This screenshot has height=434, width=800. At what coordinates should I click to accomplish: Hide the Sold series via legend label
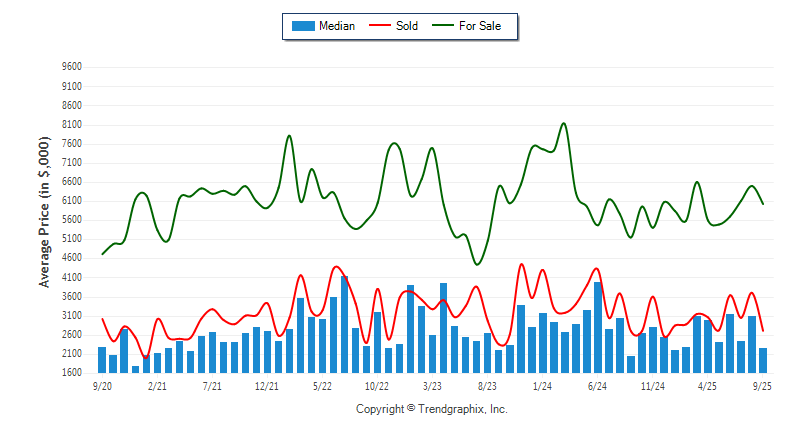tap(407, 26)
